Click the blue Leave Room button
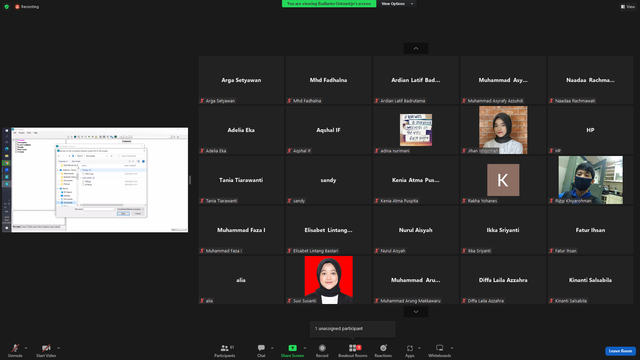The width and height of the screenshot is (640, 360). coord(620,351)
